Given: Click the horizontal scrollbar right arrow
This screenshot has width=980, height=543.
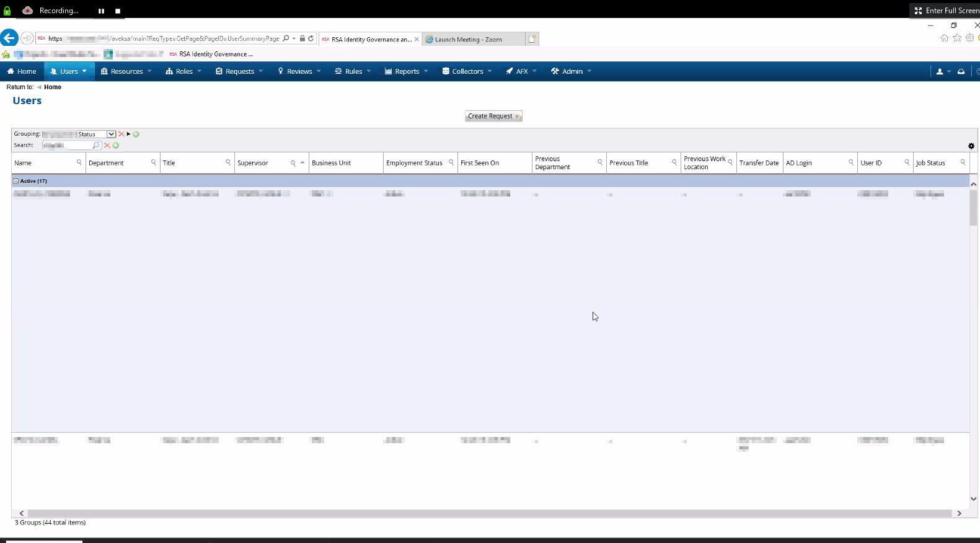Looking at the screenshot, I should [959, 513].
